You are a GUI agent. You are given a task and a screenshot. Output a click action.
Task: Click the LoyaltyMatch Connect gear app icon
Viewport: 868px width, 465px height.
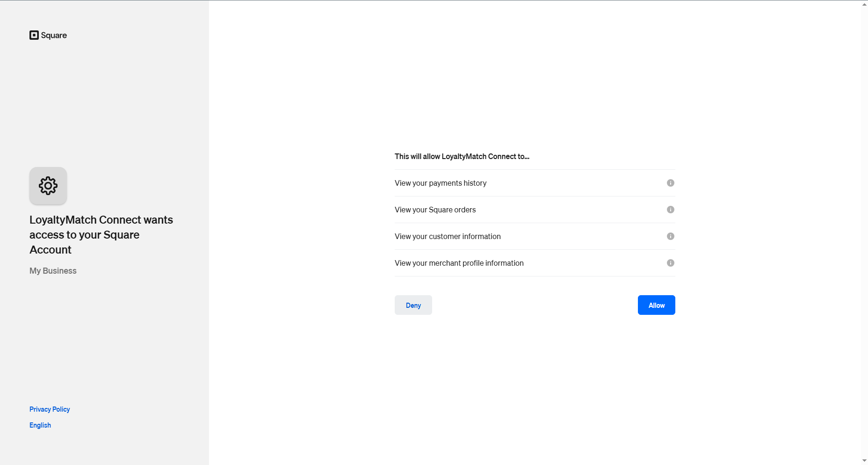(48, 186)
